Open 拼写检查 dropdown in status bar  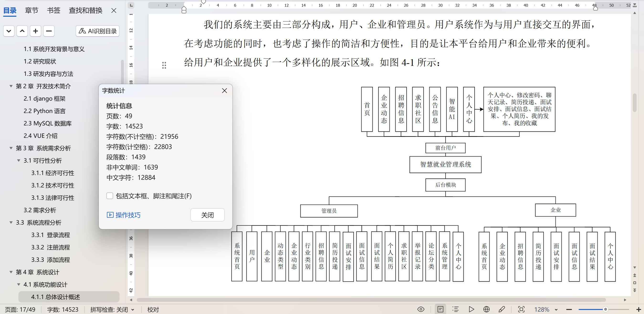pyautogui.click(x=133, y=310)
